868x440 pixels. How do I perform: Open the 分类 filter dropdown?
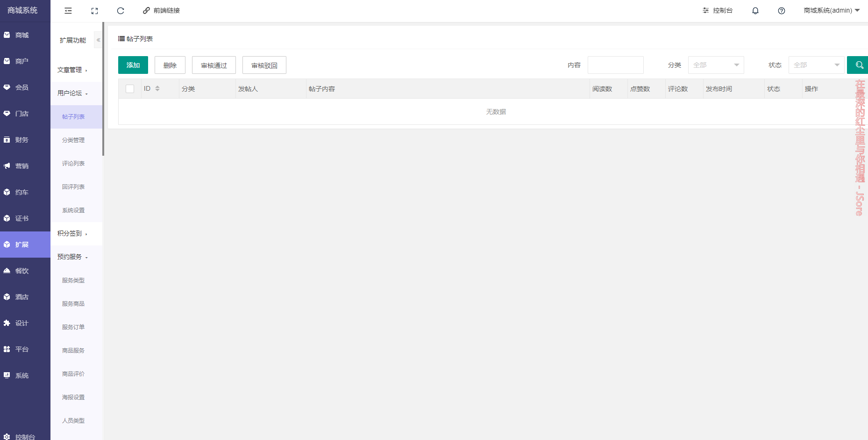point(716,65)
